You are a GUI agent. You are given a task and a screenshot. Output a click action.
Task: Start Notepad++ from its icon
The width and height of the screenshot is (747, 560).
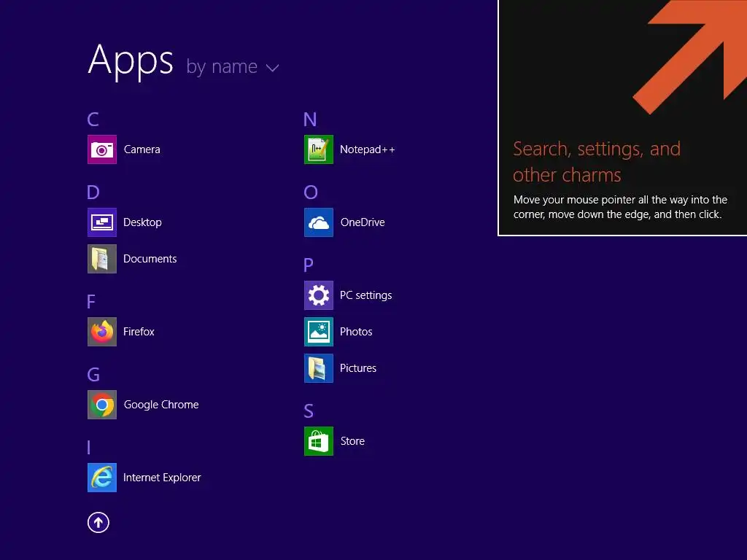pos(319,149)
